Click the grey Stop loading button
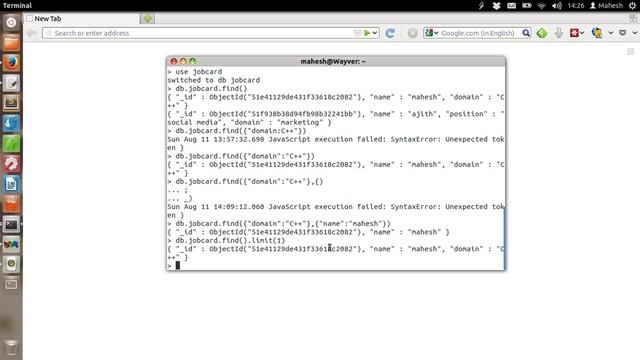Screen dimensions: 640x360 coord(413,33)
